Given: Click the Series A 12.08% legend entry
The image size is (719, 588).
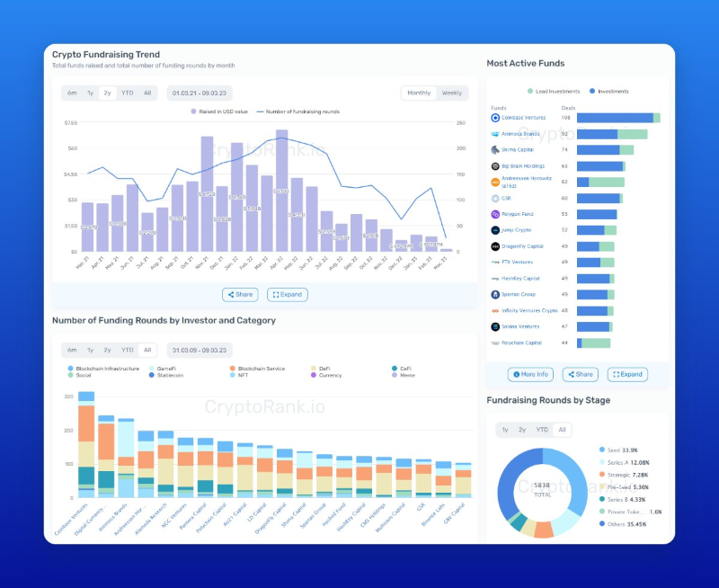Looking at the screenshot, I should [624, 462].
